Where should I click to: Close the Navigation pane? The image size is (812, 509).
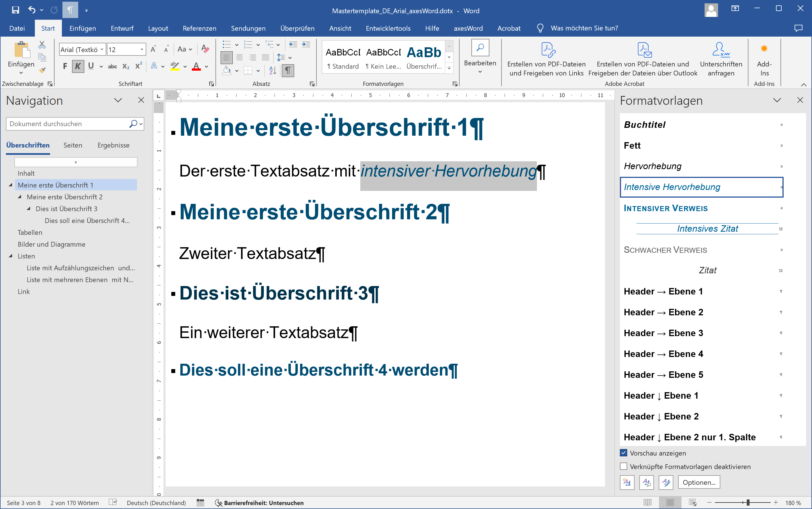click(141, 100)
